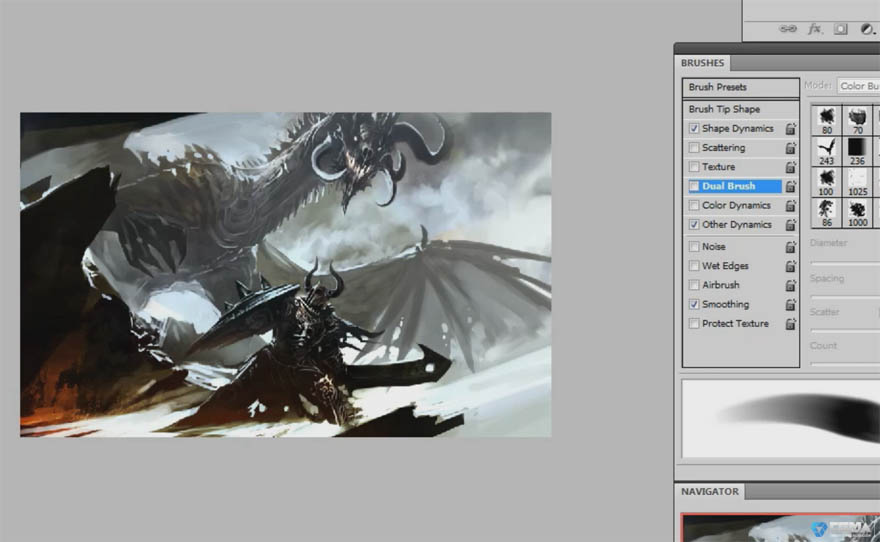880x542 pixels.
Task: Open the Texture settings label
Action: [x=718, y=167]
